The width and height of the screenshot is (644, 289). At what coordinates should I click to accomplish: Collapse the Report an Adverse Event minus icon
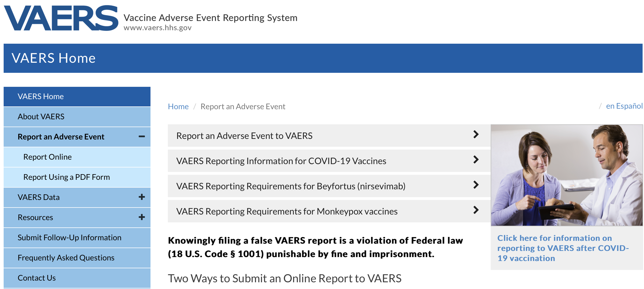coord(142,137)
